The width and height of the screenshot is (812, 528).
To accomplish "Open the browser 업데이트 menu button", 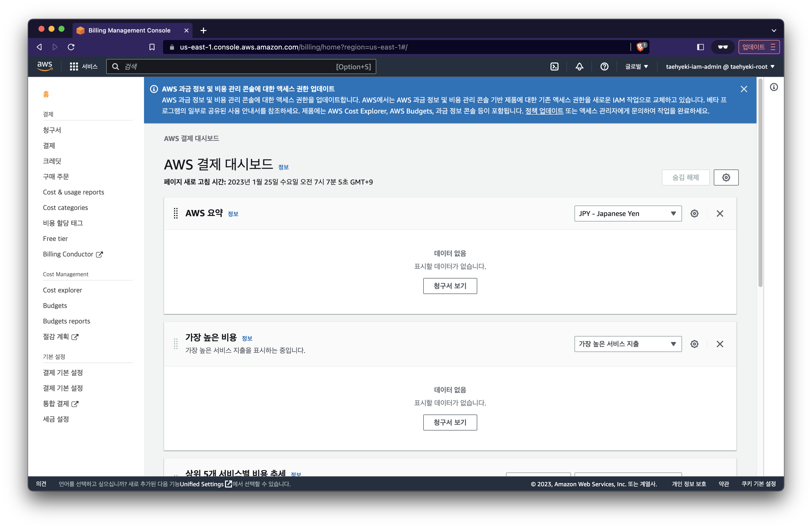I will click(x=759, y=47).
